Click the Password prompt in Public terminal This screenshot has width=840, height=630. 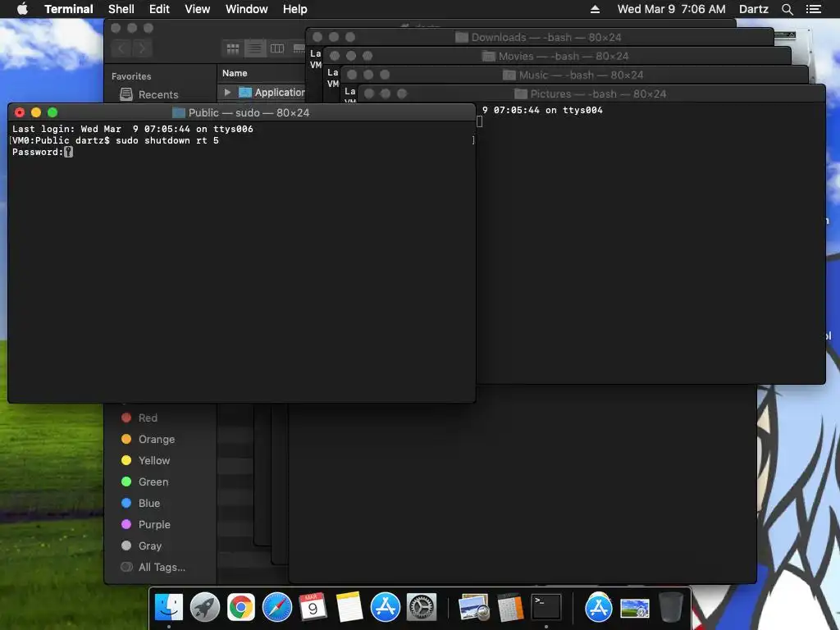coord(38,152)
